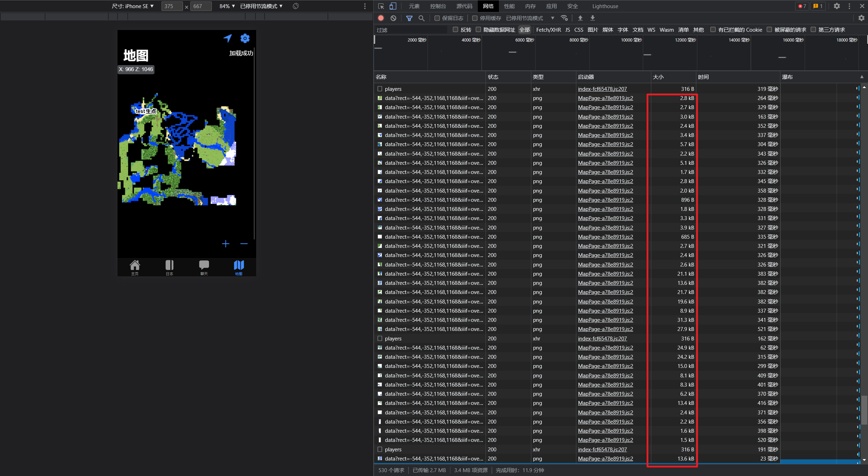Open device toolbar throttling dropdown 已停用节流模式
Image resolution: width=868 pixels, height=476 pixels.
pyautogui.click(x=261, y=6)
